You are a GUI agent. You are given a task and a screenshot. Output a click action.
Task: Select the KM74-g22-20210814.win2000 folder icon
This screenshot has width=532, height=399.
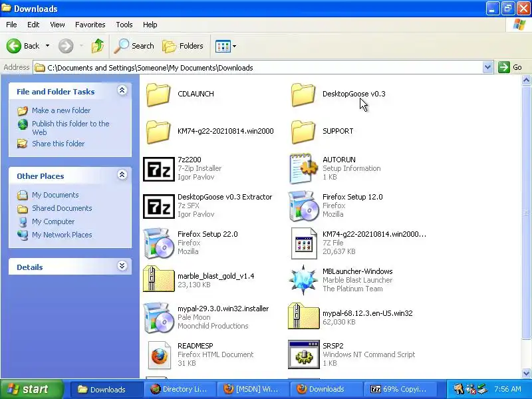(158, 132)
